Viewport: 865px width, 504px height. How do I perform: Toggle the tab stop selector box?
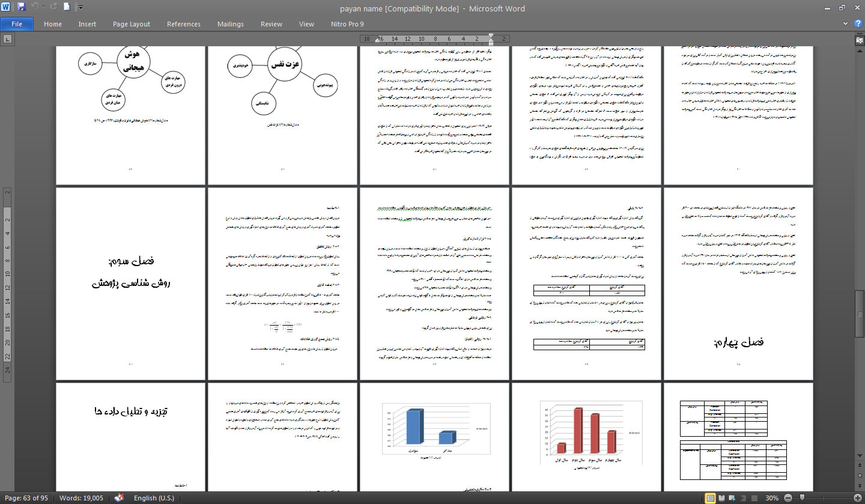7,39
